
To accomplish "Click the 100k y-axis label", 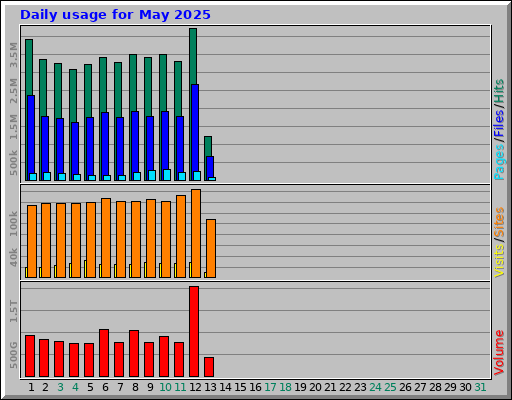I will (x=13, y=223).
